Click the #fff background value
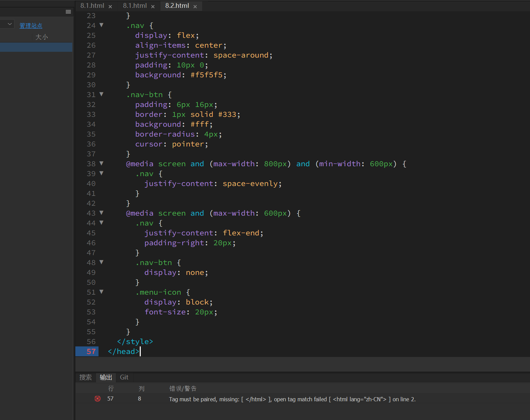 point(200,124)
